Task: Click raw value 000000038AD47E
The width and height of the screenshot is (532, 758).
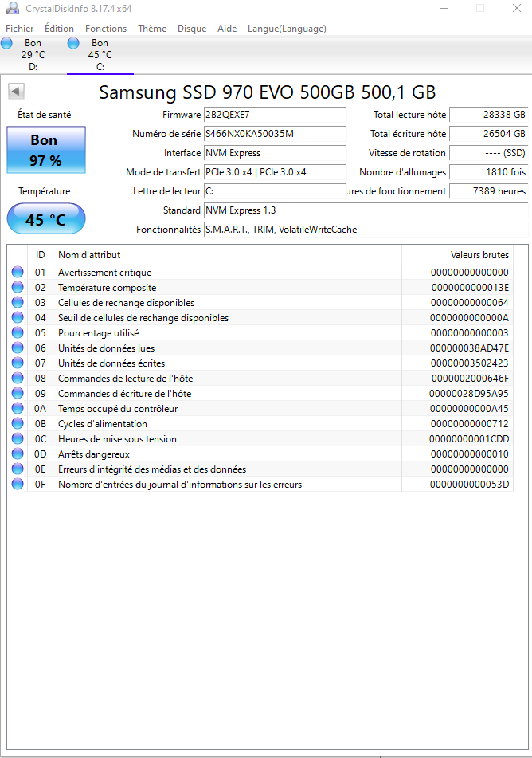Action: [x=469, y=348]
